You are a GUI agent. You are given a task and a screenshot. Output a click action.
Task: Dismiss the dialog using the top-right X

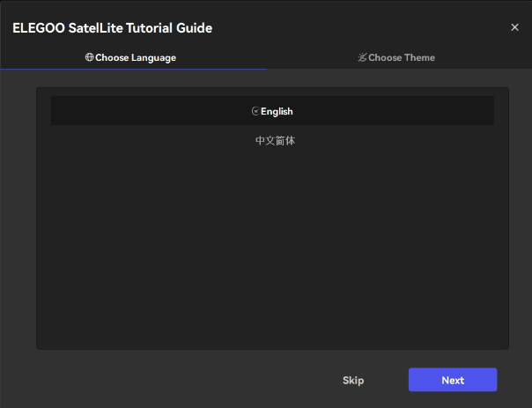tap(514, 27)
